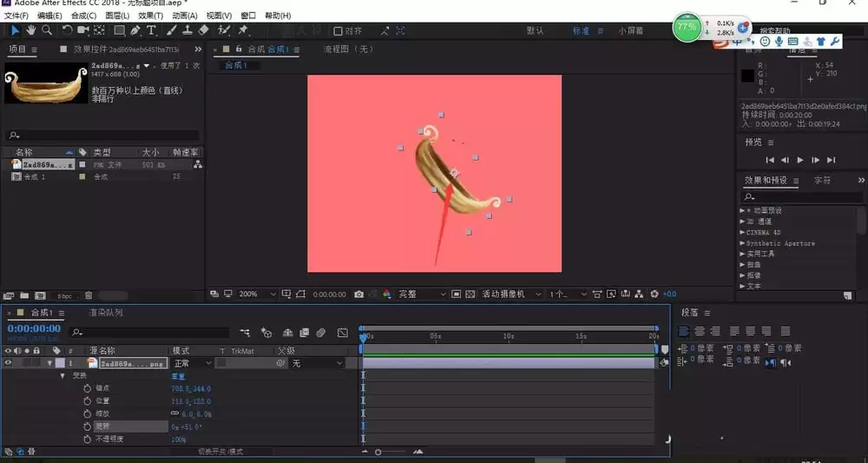The image size is (868, 463).
Task: Open the 200% magnification dropdown
Action: coord(257,294)
